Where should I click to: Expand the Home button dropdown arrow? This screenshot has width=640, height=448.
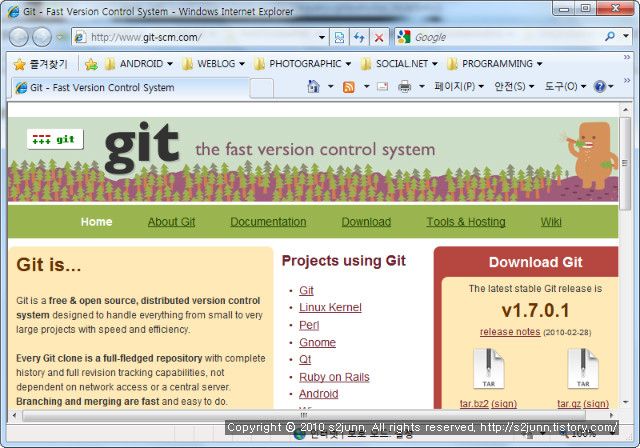(331, 86)
